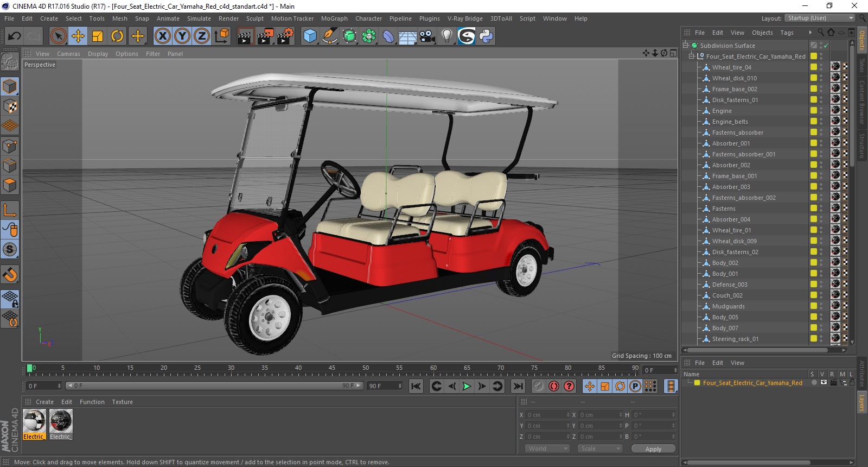This screenshot has height=467, width=868.
Task: Switch to Model mode cube icon
Action: pyautogui.click(x=10, y=86)
